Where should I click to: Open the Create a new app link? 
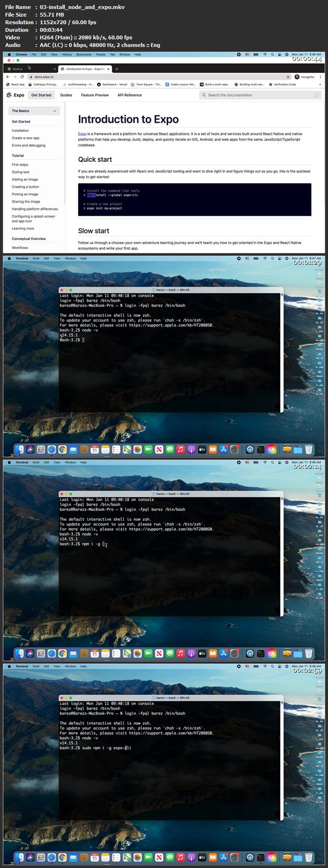tap(26, 138)
